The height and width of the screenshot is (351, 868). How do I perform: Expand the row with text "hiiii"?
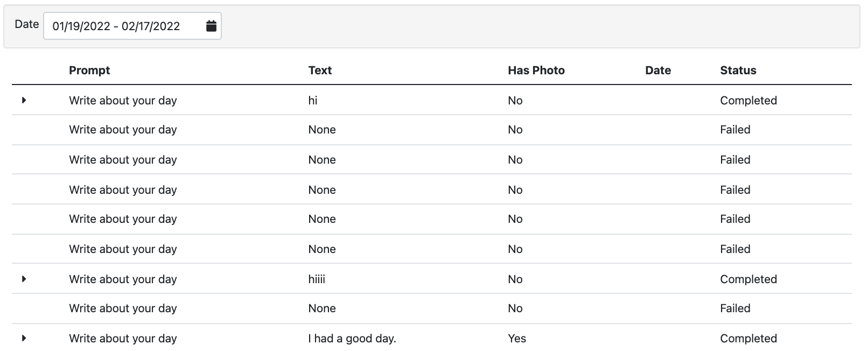click(24, 279)
